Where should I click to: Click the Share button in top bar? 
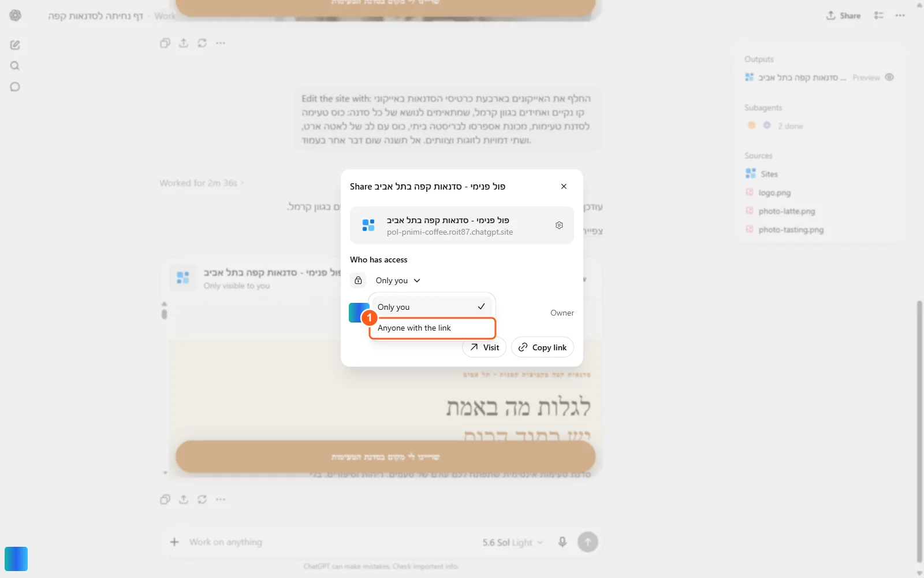(843, 16)
